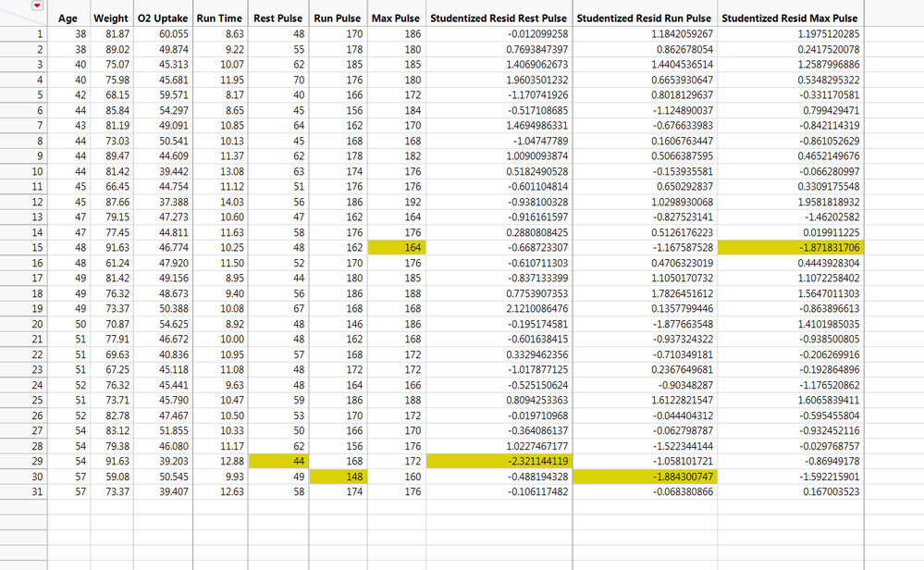
Task: Open the red triangle menu in table corner
Action: [37, 6]
